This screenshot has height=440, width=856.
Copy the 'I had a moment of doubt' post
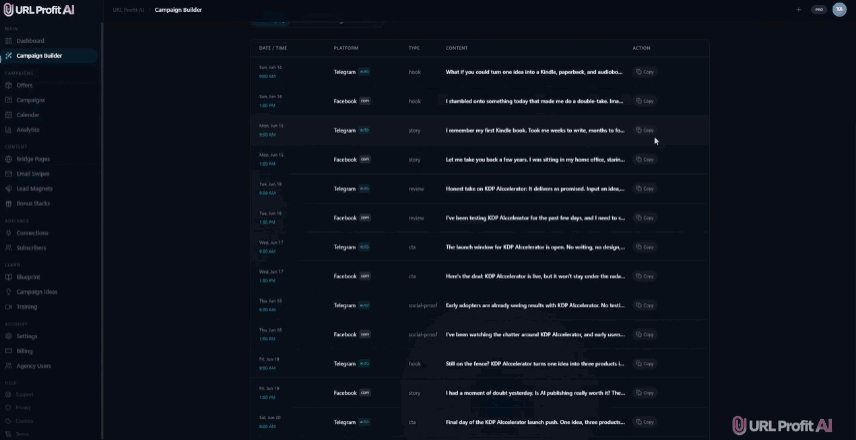pyautogui.click(x=645, y=393)
